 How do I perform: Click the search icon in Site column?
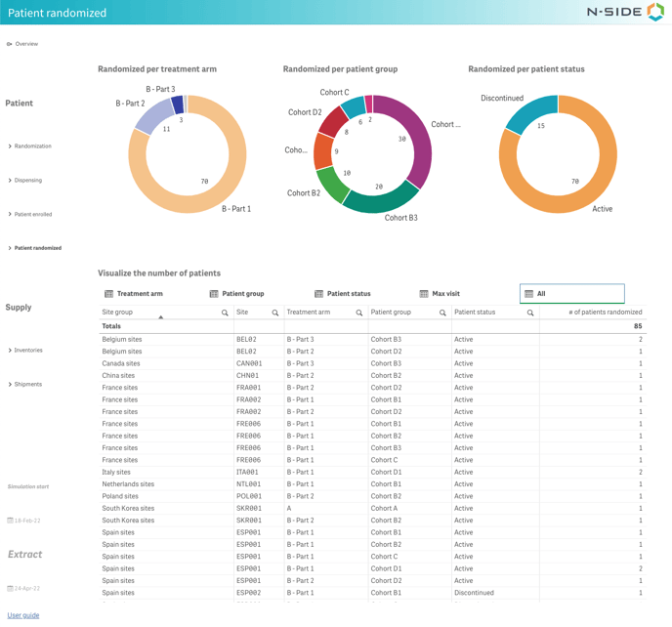(x=275, y=313)
